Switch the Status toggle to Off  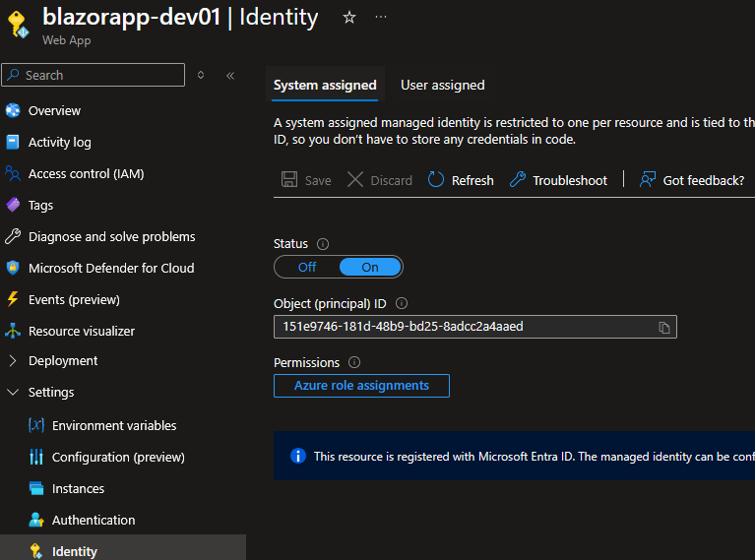pos(307,268)
